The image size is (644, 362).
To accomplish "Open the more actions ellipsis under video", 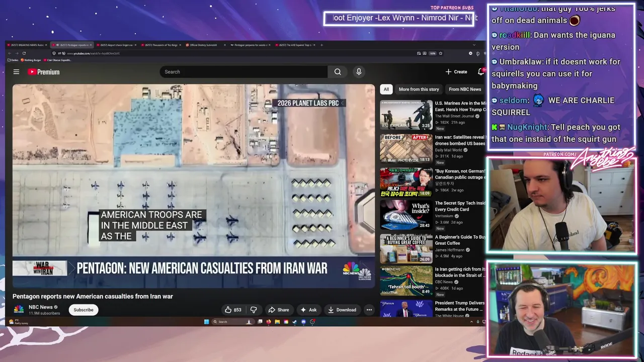I will coord(369,310).
